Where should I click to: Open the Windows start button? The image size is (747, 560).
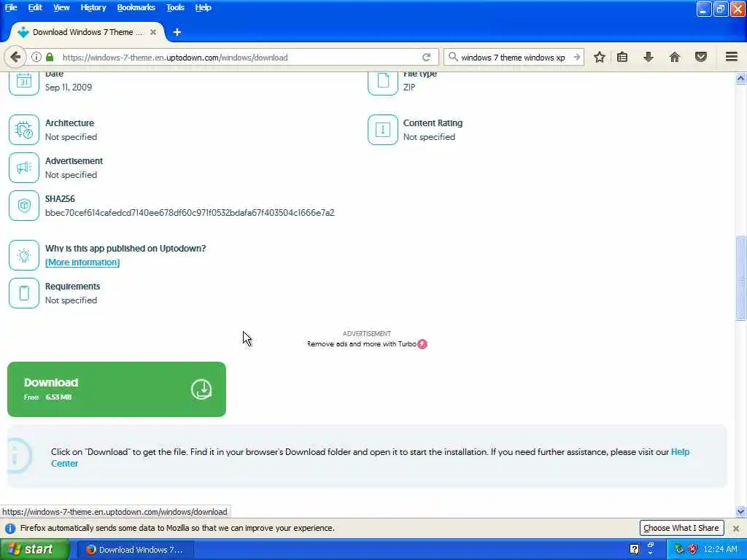tap(35, 549)
